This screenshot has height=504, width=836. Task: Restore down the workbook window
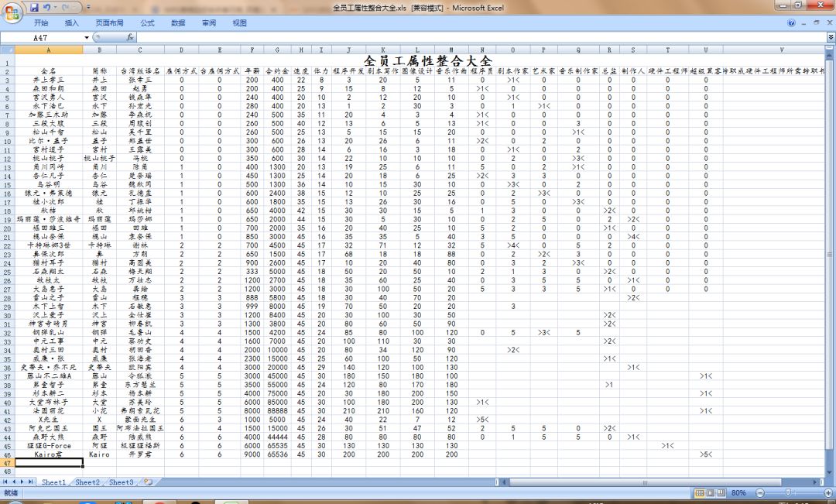click(817, 23)
